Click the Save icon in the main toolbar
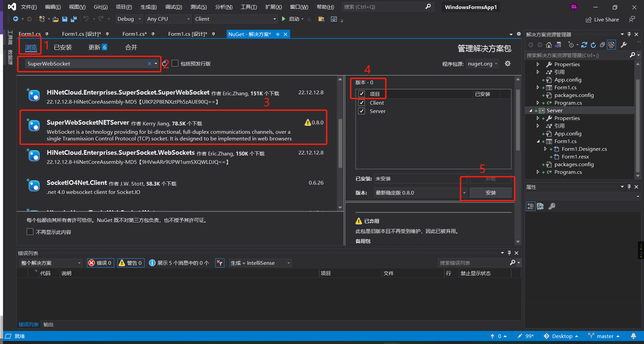This screenshot has height=344, width=644. click(65, 19)
